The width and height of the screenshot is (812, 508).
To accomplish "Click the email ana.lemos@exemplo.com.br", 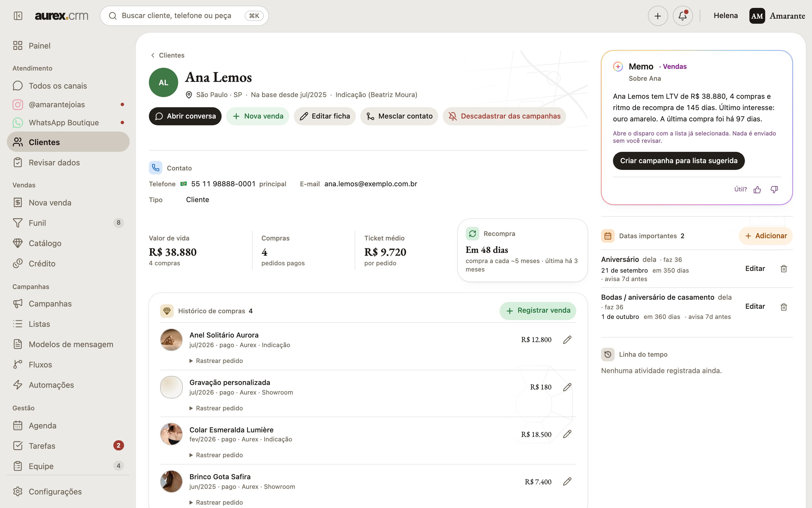I will [371, 184].
